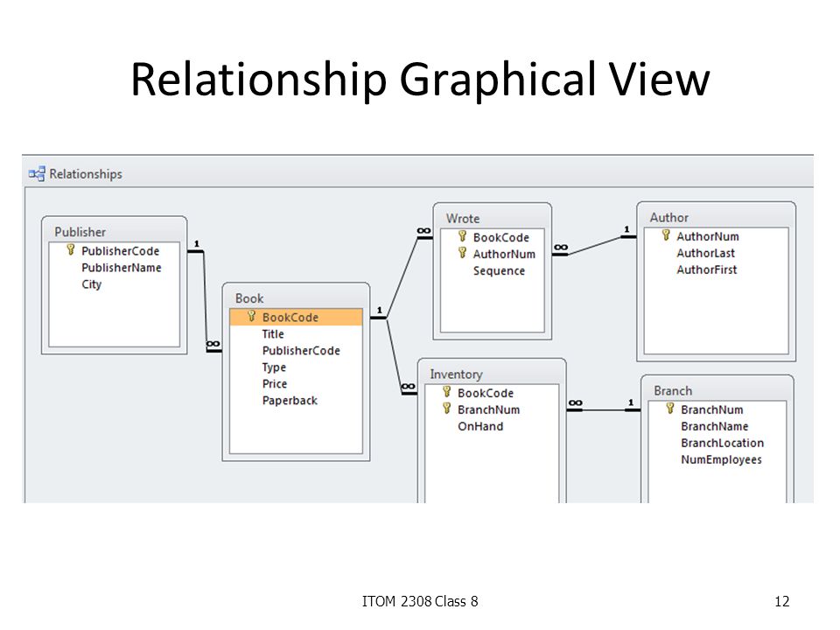Click relationship line between Wrote and Author
The image size is (840, 630).
593,245
